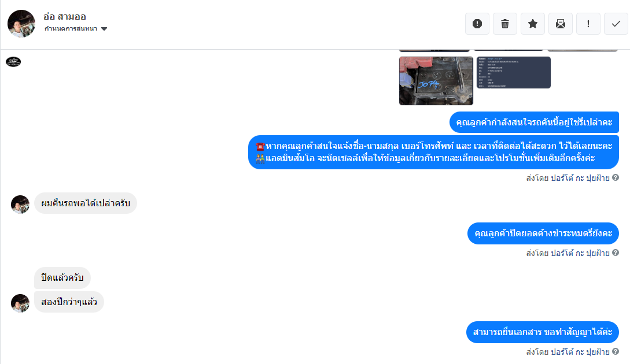This screenshot has height=364, width=630.
Task: Click the page logo avatar beside images
Action: pyautogui.click(x=13, y=62)
